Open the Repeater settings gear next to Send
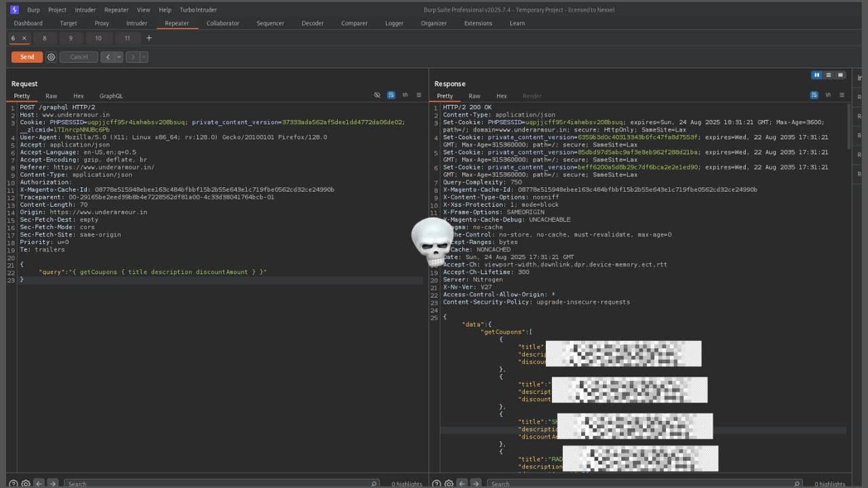868x488 pixels. pos(51,57)
